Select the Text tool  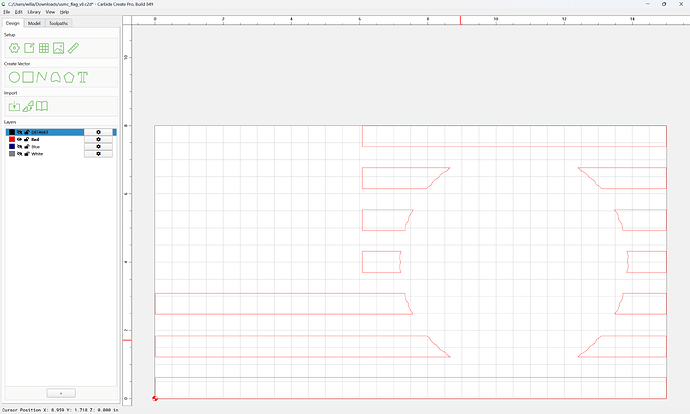pyautogui.click(x=83, y=77)
